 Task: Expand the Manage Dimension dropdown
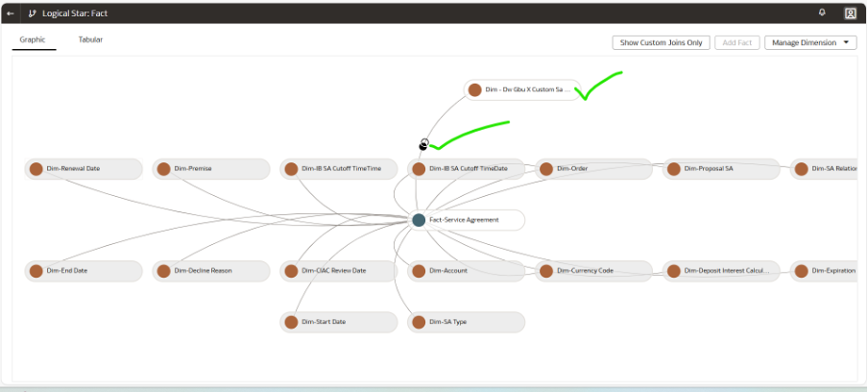[x=809, y=42]
